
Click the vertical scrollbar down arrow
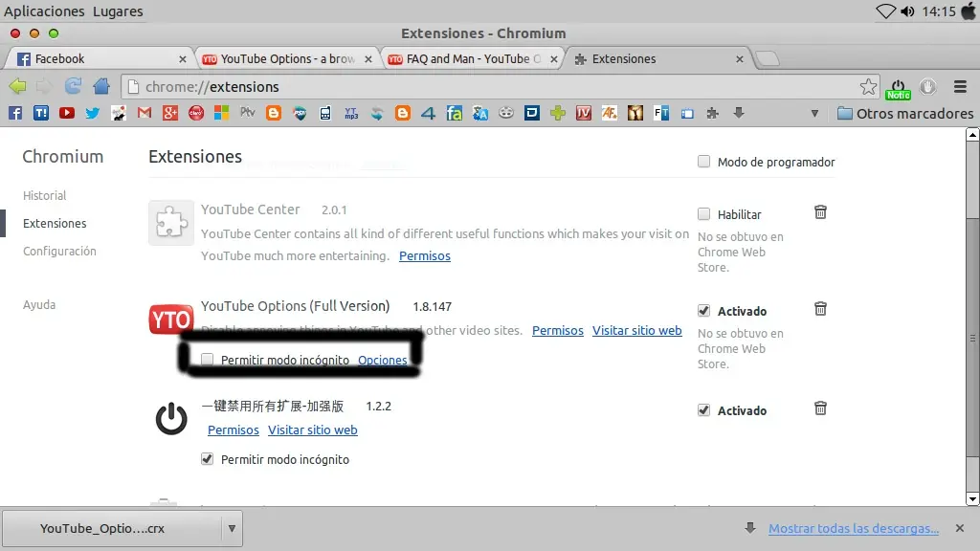972,499
